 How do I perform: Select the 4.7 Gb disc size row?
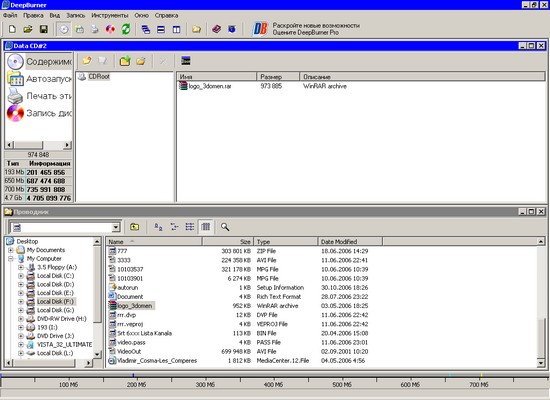tap(38, 198)
